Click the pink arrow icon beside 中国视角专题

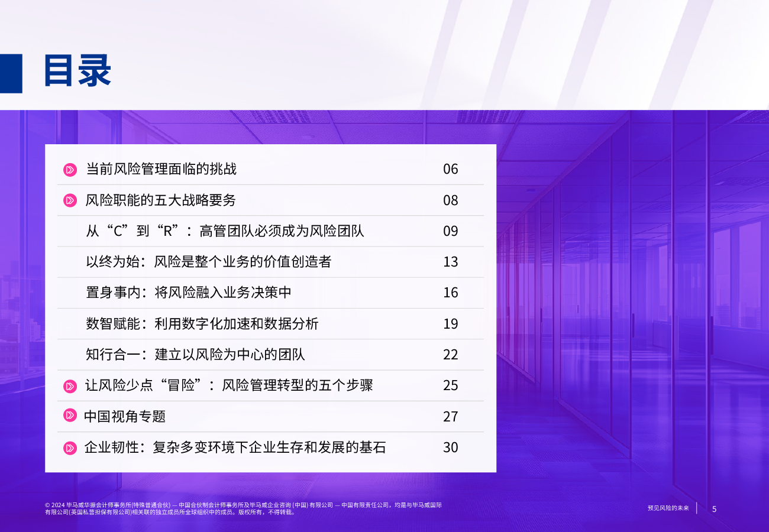pos(70,416)
